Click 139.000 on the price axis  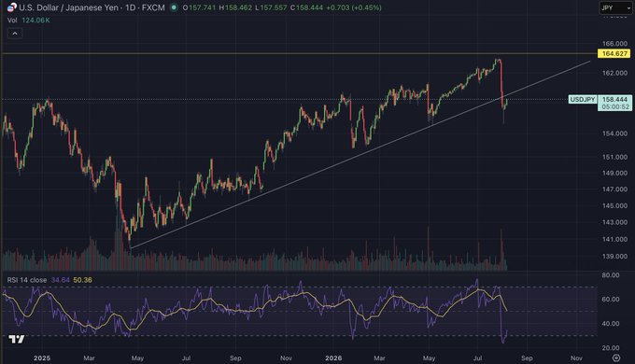(614, 257)
